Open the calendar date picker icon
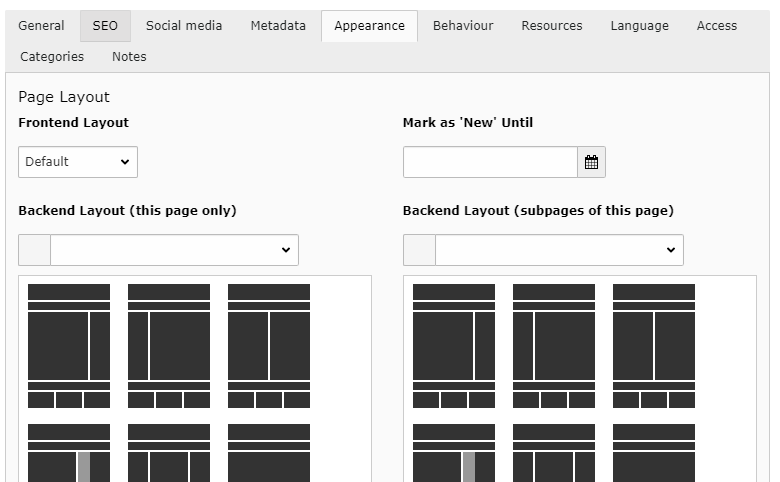Screen dimensions: 780x482 (591, 162)
